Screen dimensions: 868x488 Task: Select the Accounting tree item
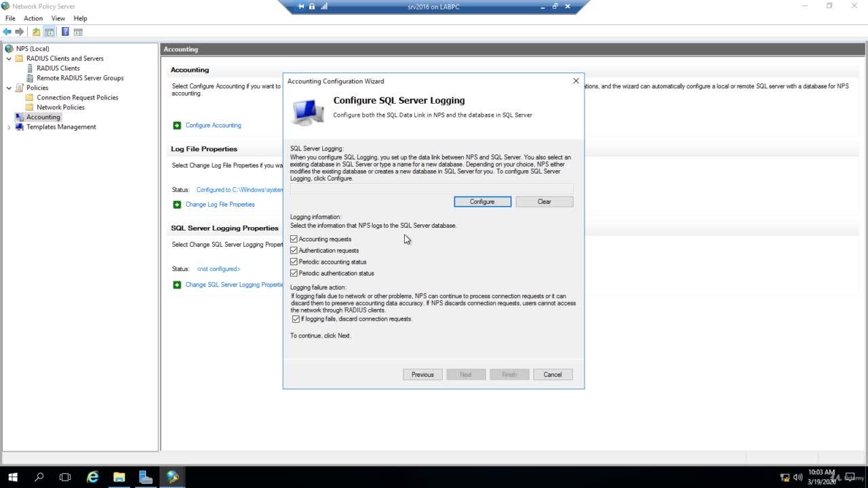pyautogui.click(x=43, y=117)
